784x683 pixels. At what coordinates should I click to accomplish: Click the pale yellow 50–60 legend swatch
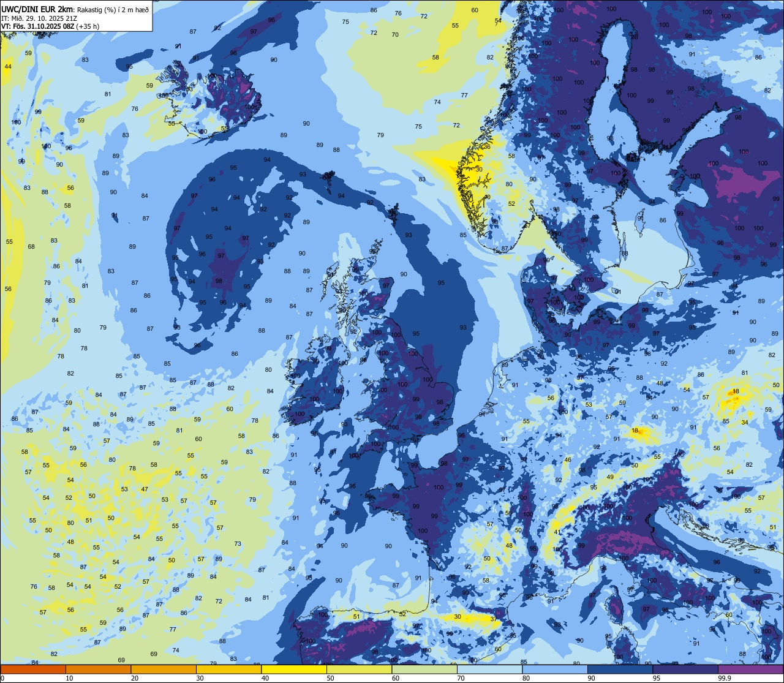[x=359, y=670]
